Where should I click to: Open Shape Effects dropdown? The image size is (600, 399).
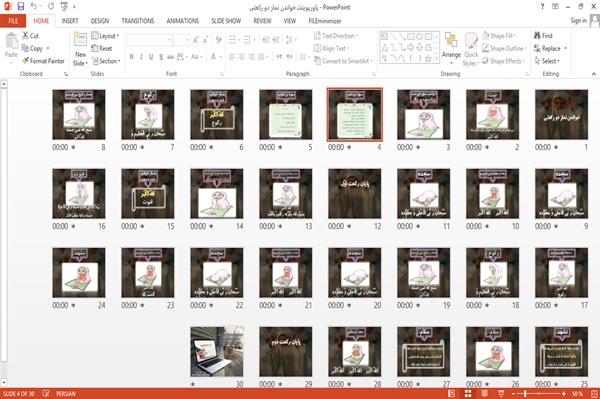coord(503,61)
